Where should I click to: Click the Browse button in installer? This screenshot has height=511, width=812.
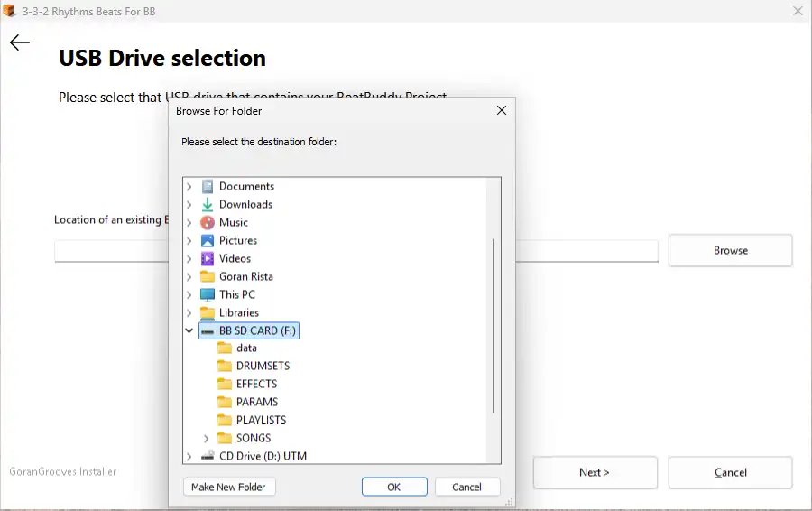click(x=730, y=250)
